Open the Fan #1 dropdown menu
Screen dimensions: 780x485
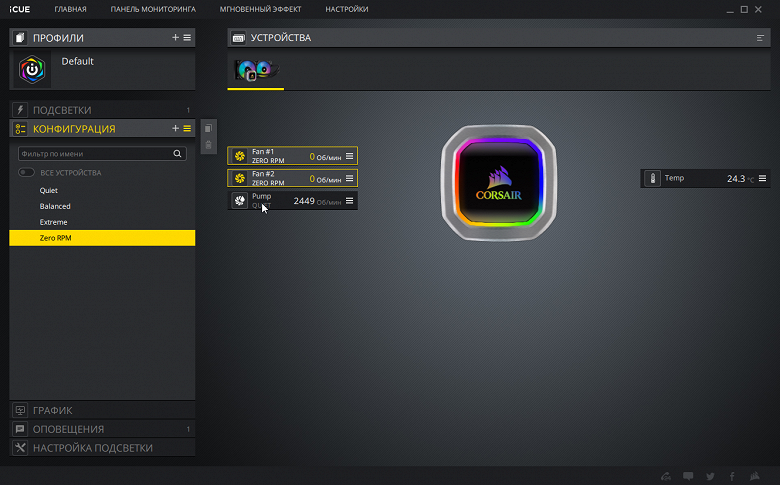coord(350,156)
